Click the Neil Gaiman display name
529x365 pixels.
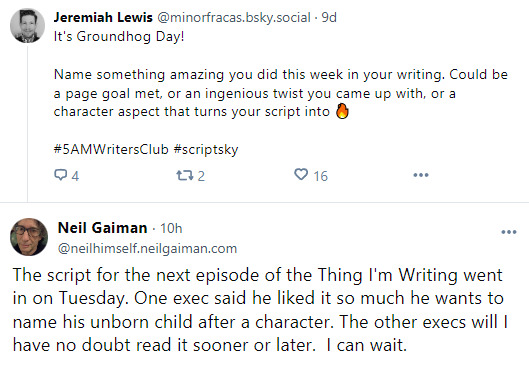click(103, 228)
